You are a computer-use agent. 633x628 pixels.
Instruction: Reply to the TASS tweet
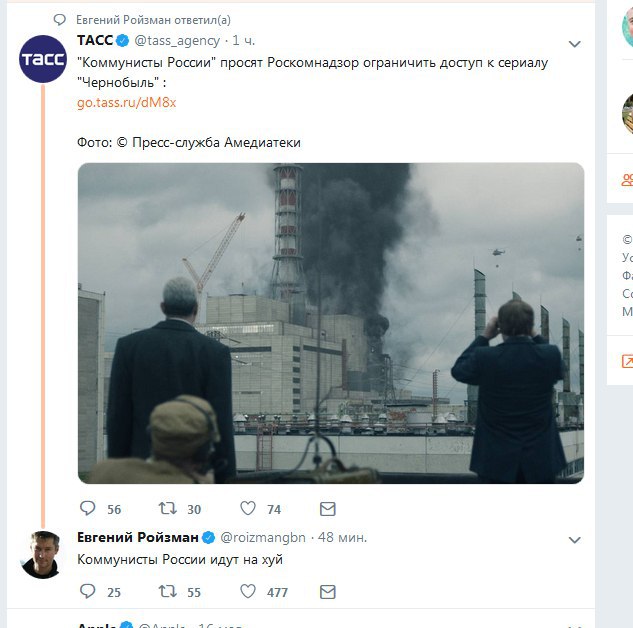point(88,508)
